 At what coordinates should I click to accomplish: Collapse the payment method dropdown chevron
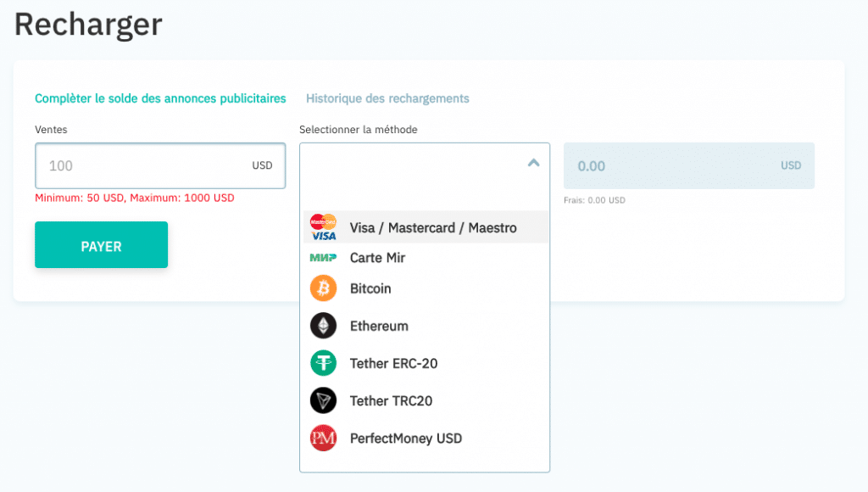pyautogui.click(x=534, y=163)
